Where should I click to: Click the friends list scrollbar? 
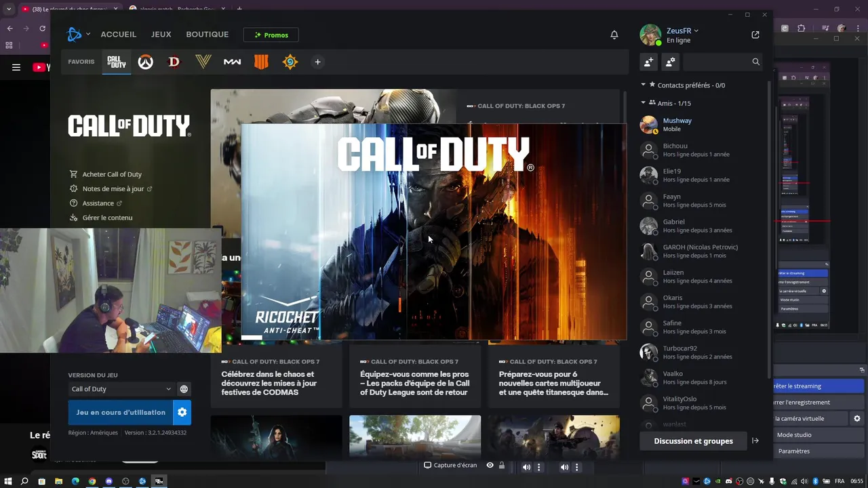point(768,230)
